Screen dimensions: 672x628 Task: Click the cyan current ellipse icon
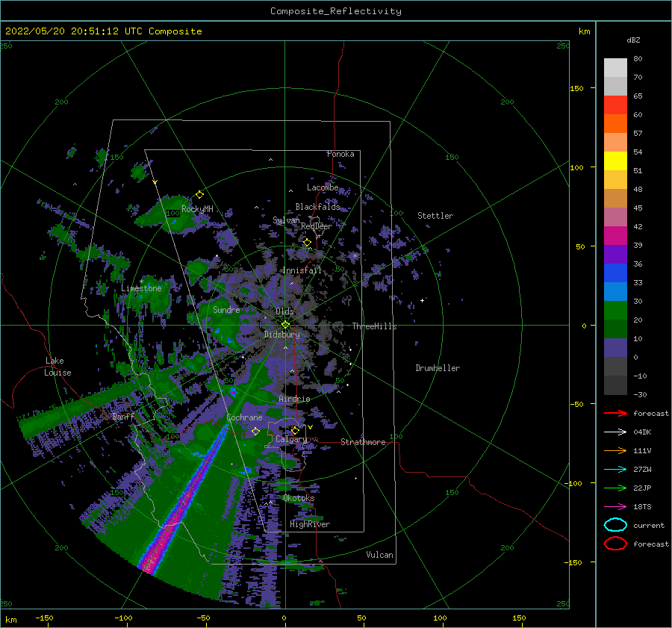coord(615,525)
